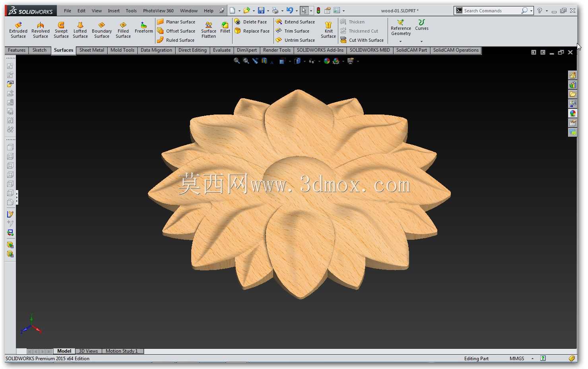Click Cut With Surface button

coord(362,40)
